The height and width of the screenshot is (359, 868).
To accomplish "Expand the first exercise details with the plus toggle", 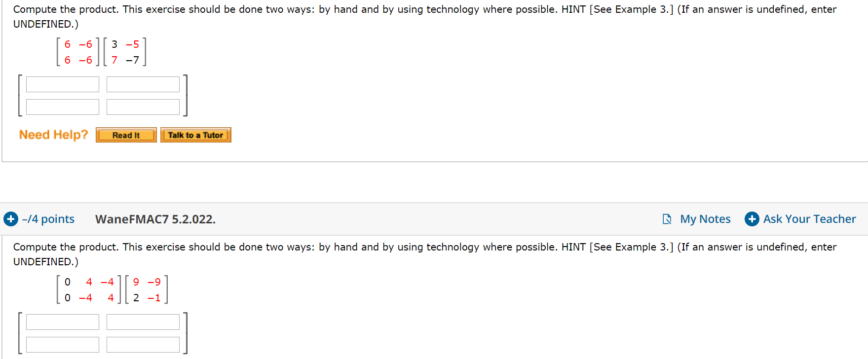I will point(11,219).
